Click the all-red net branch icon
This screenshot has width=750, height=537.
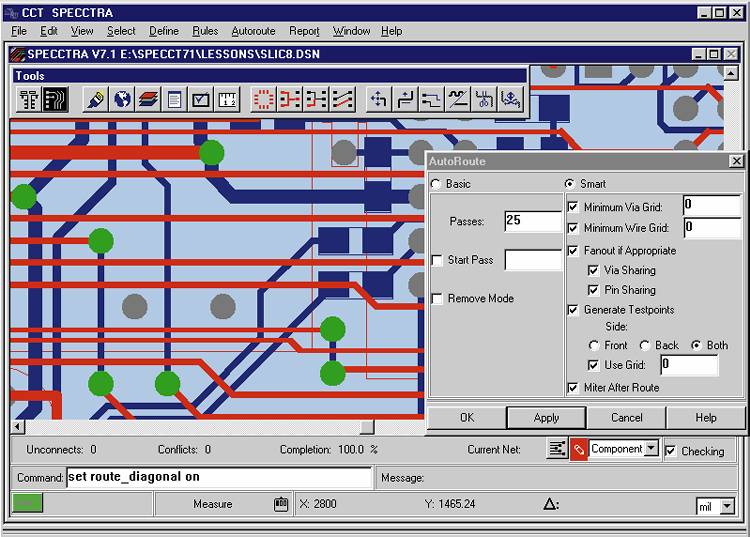coord(290,99)
